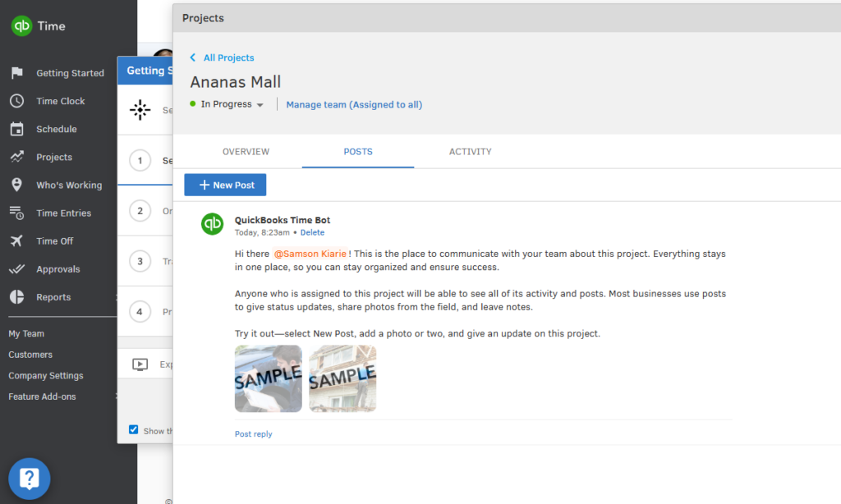Open Getting Started in sidebar menu

click(x=71, y=73)
